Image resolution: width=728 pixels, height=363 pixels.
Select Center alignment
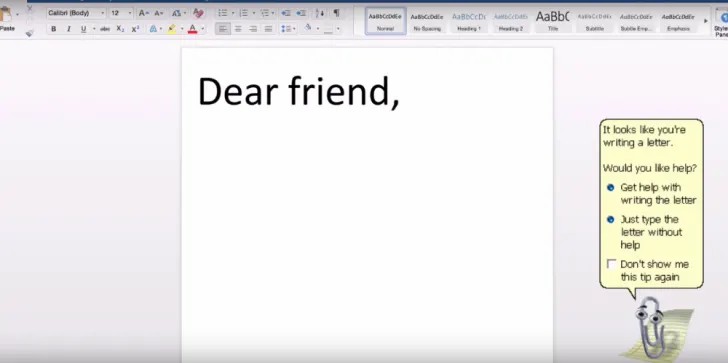pyautogui.click(x=238, y=29)
